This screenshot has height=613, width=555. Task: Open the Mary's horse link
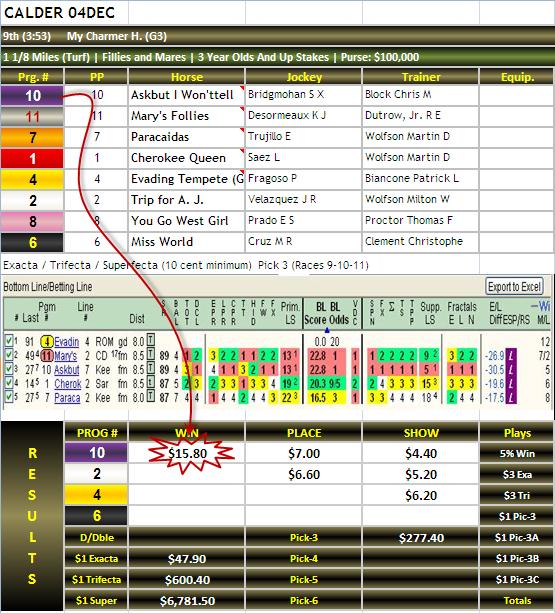[x=66, y=356]
